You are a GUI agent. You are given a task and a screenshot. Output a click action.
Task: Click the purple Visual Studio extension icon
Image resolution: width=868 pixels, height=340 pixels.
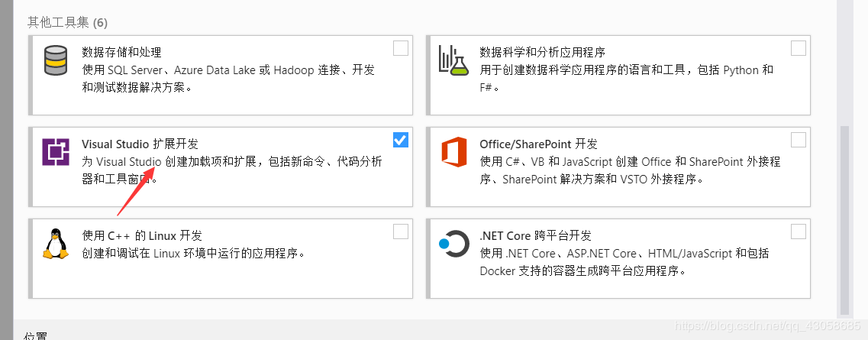point(56,152)
